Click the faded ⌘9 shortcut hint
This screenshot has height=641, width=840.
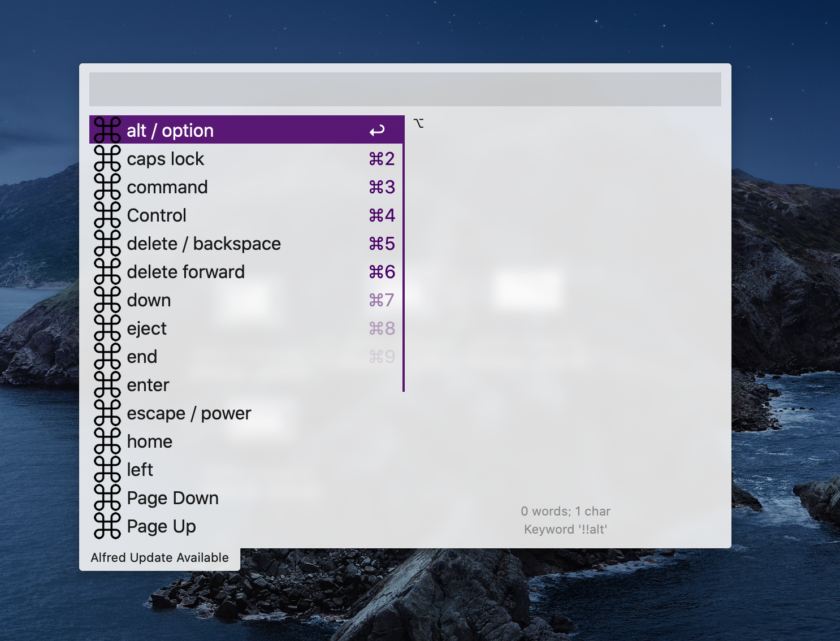382,357
